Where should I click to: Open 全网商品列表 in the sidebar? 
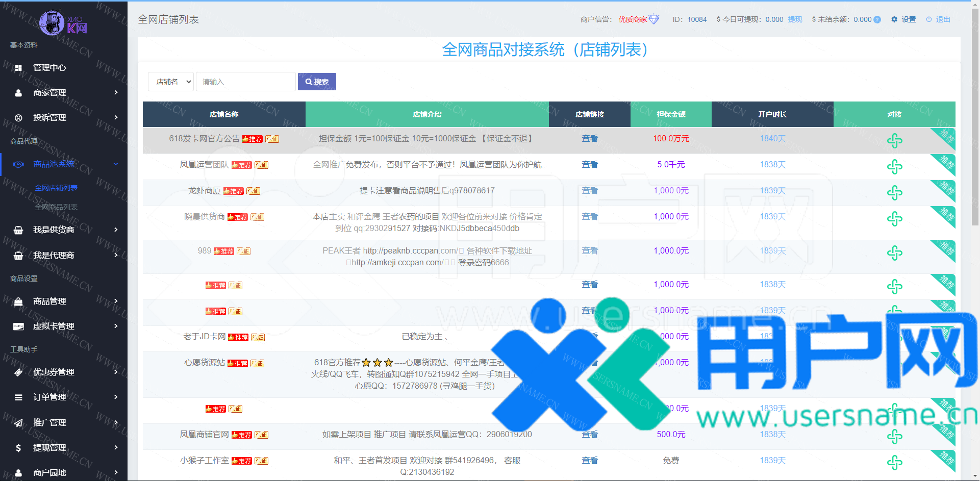[x=56, y=207]
